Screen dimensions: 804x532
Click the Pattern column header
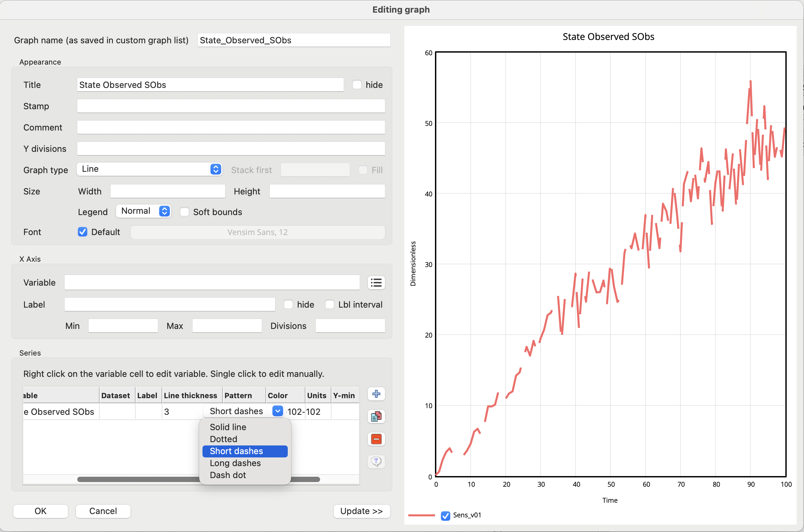(244, 395)
